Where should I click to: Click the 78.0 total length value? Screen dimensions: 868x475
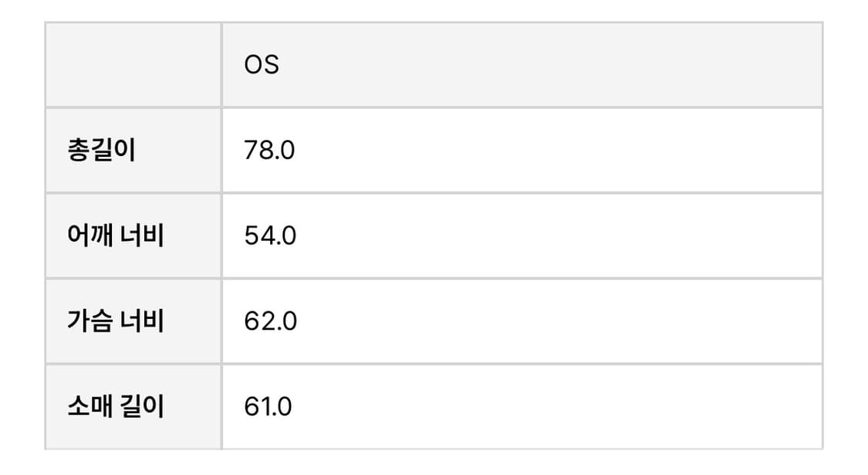click(269, 151)
